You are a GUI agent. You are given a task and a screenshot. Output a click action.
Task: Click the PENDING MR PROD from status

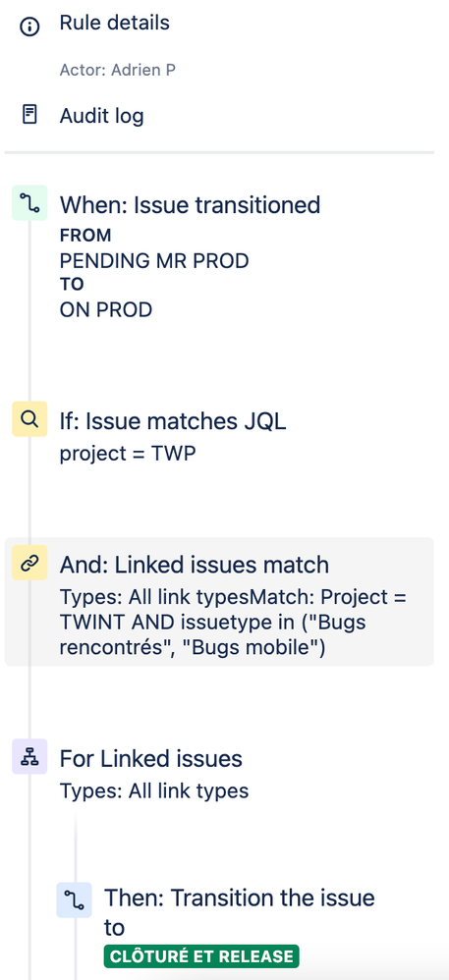(x=154, y=260)
